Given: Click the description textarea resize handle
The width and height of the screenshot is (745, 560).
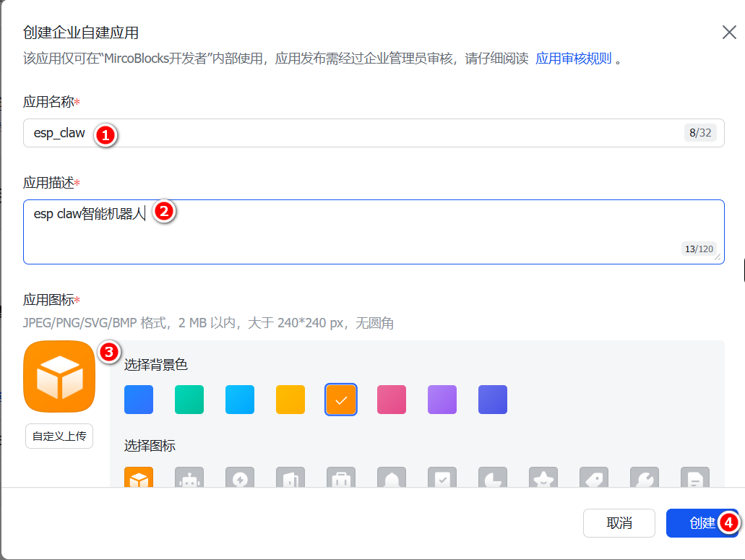Looking at the screenshot, I should click(x=718, y=257).
